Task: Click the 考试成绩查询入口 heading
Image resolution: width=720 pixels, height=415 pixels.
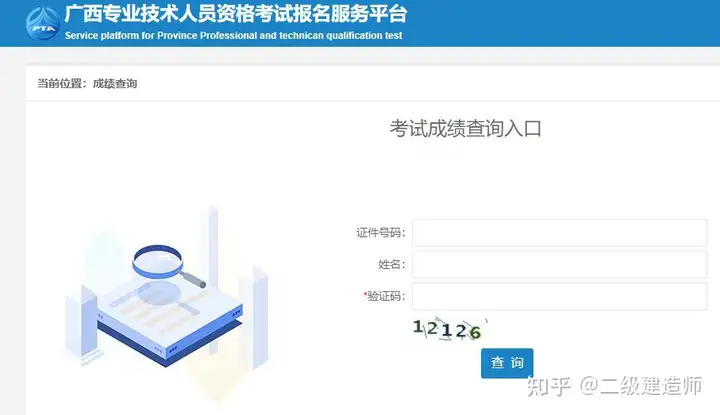Action: point(466,129)
